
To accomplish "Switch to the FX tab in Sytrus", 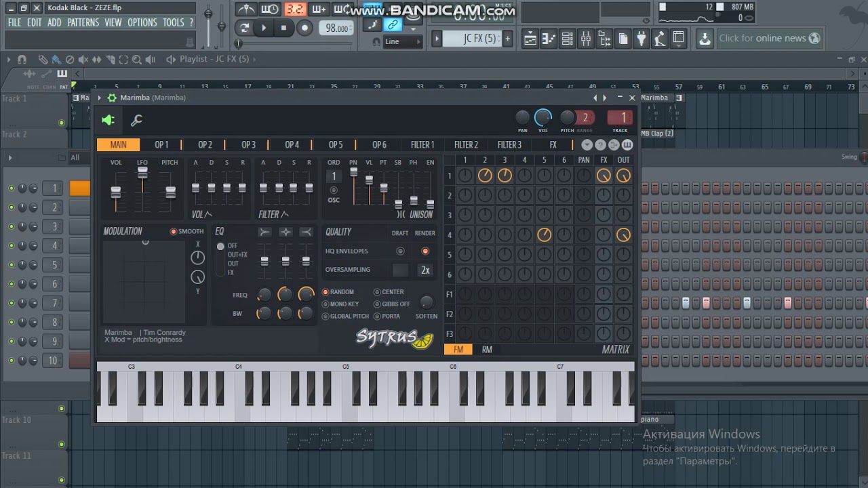I will point(553,144).
